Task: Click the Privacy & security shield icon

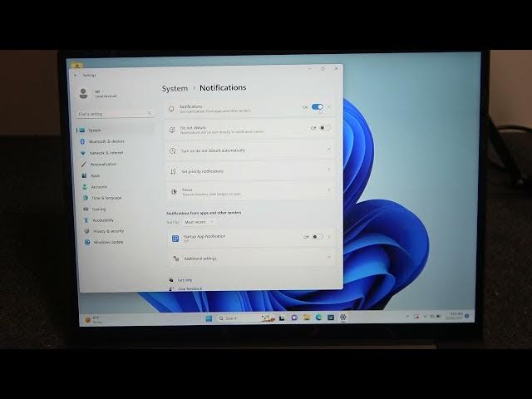Action: point(86,231)
